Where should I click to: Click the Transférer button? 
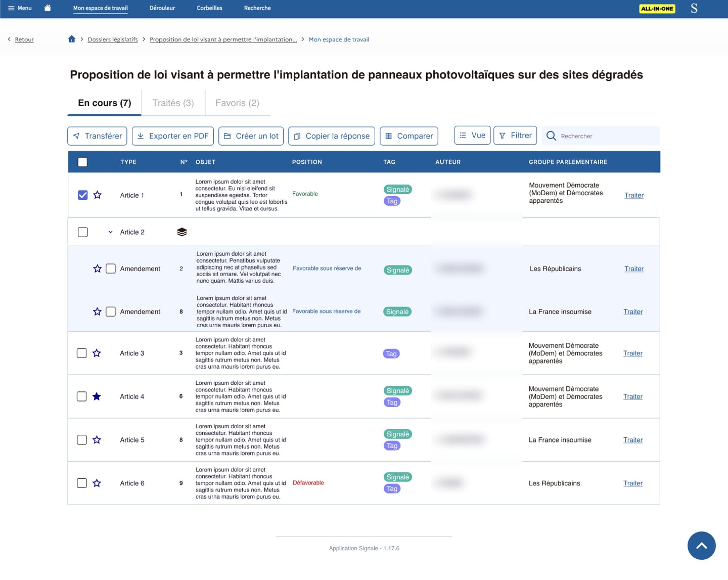coord(97,136)
